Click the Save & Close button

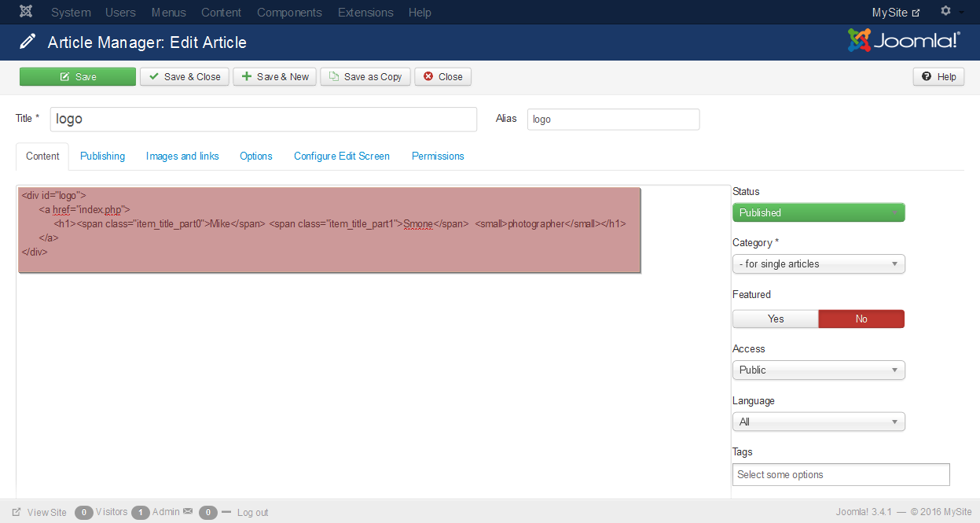(x=184, y=76)
